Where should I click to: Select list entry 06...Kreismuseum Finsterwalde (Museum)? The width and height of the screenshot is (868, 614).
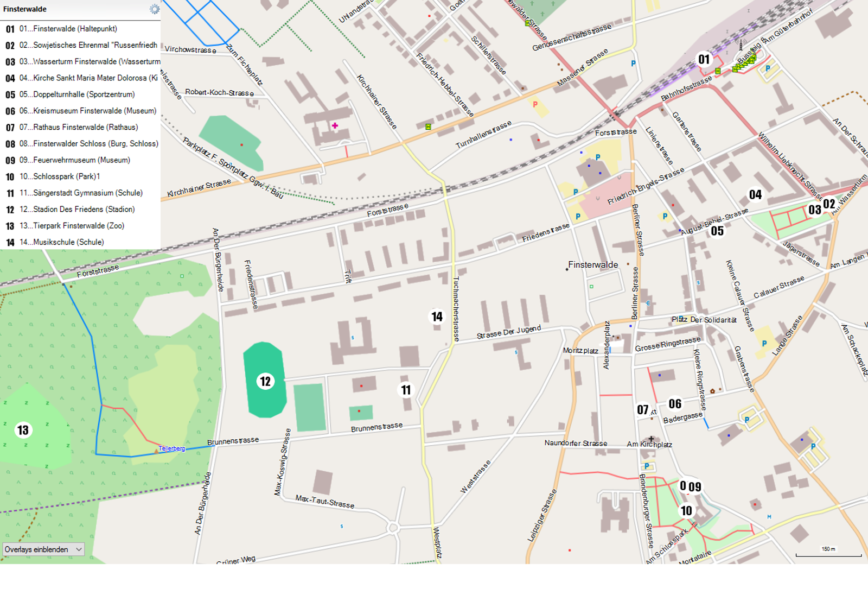point(80,111)
